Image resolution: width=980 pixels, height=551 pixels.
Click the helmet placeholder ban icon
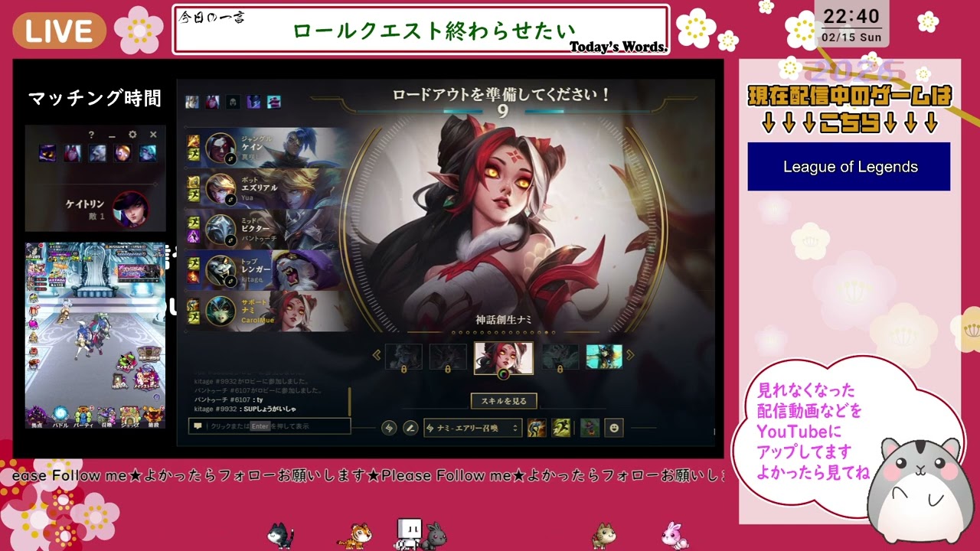click(233, 102)
